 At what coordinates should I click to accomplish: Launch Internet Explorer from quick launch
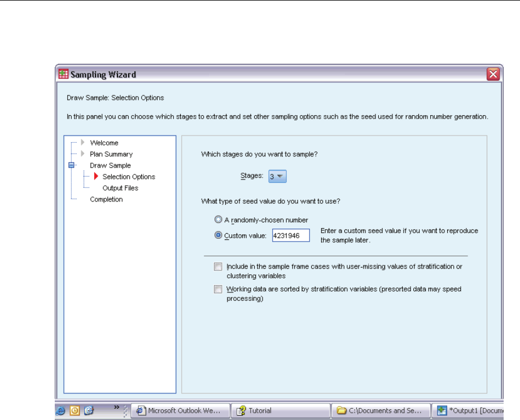[x=60, y=411]
